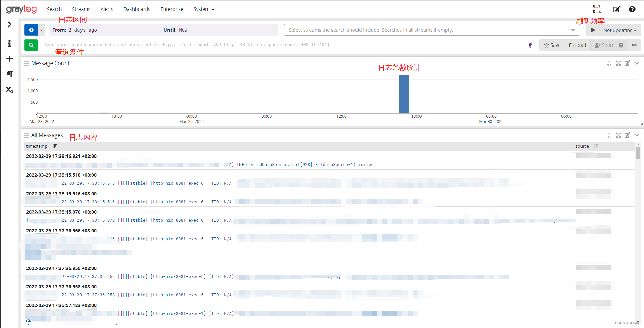Click the green search magnifier button
644x328 pixels.
(31, 45)
